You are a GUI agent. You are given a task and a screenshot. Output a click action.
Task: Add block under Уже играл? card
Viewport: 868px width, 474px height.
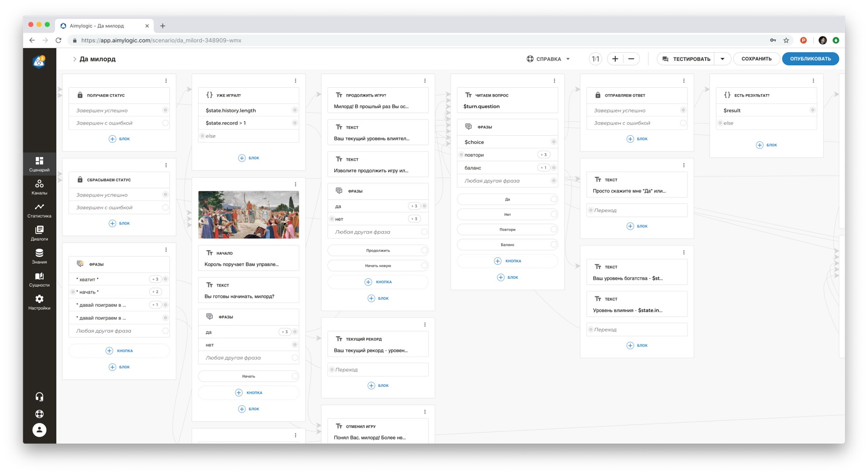tap(249, 158)
